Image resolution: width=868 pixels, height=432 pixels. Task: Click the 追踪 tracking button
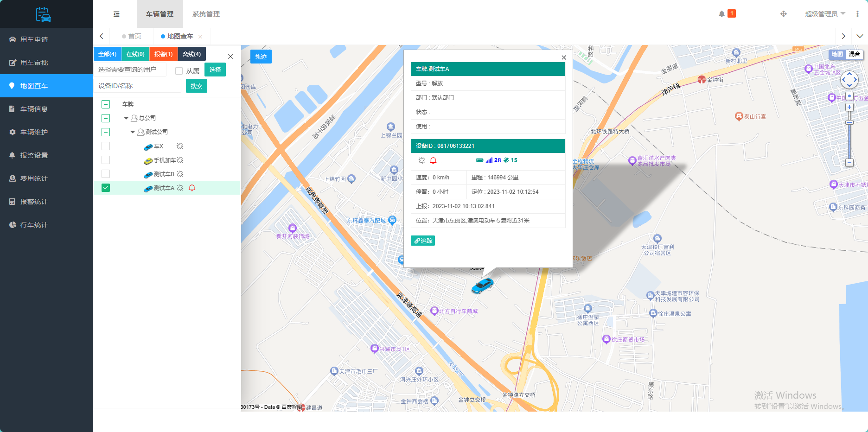[x=423, y=241]
